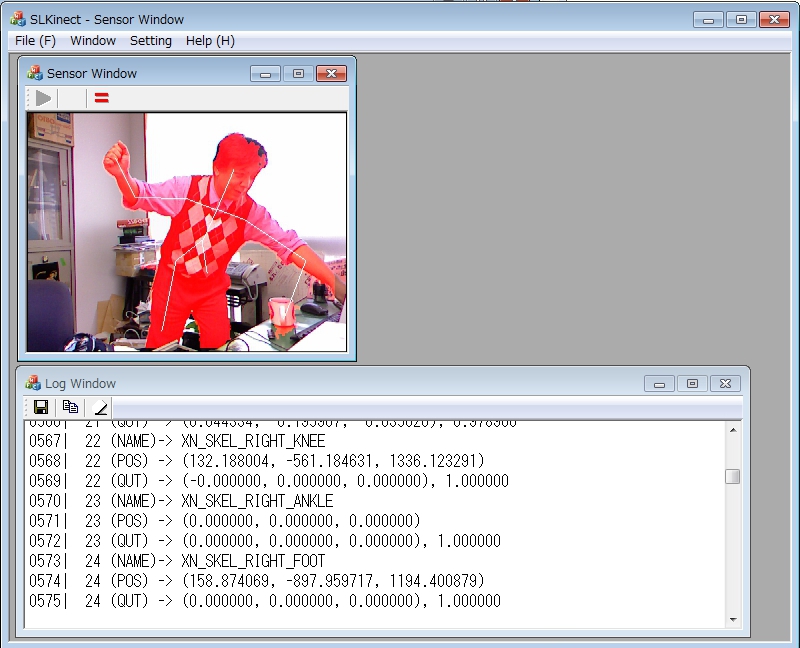
Task: Click the log scrollbar thumb
Action: pyautogui.click(x=732, y=476)
